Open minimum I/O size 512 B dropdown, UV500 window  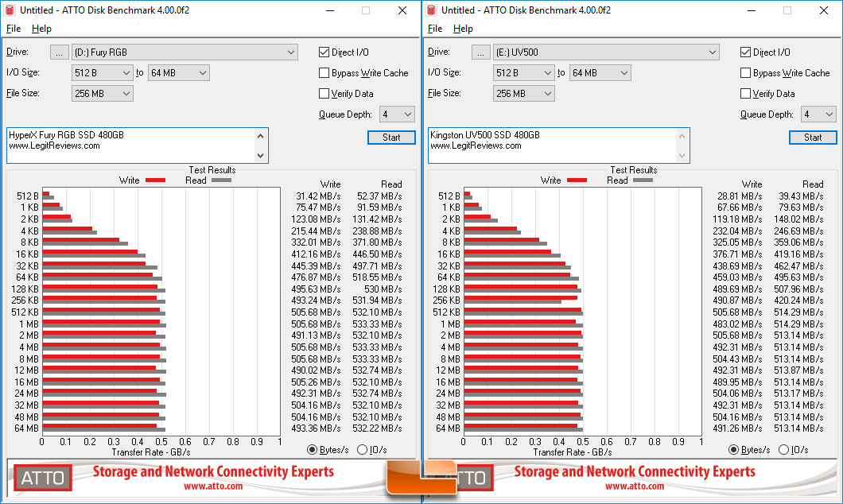(523, 72)
